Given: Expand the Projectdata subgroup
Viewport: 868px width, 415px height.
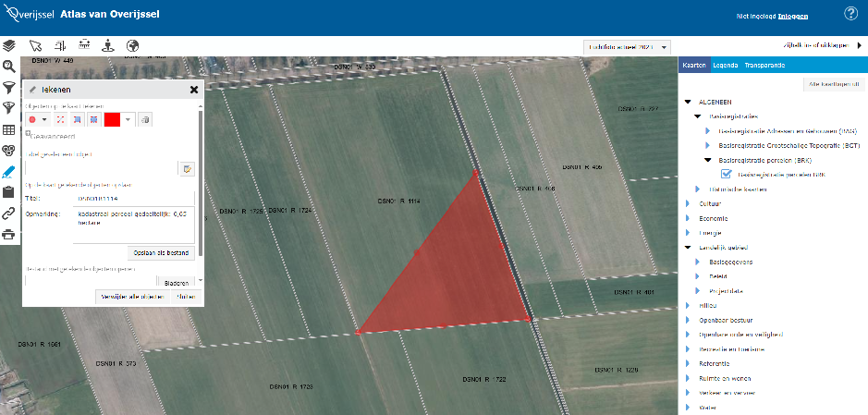Looking at the screenshot, I should tap(698, 290).
